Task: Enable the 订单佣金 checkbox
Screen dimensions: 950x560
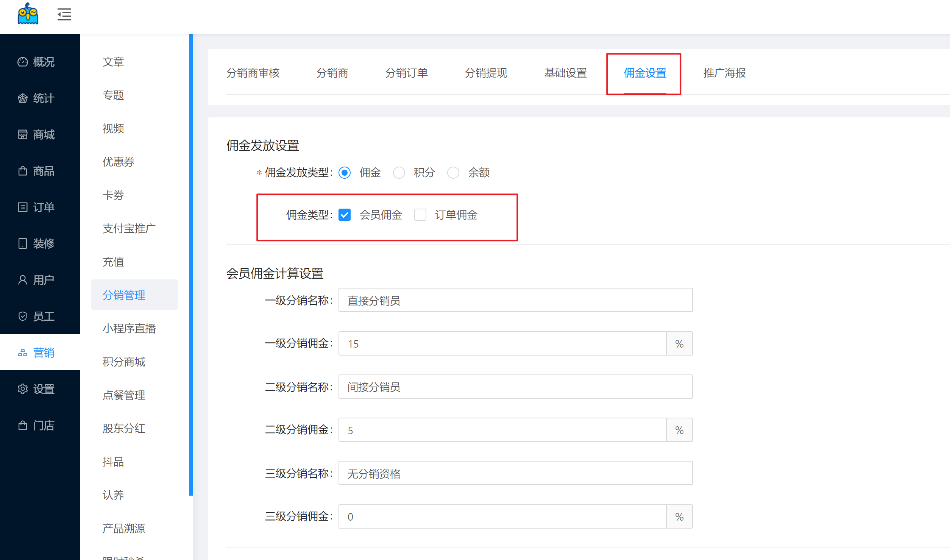Action: point(420,215)
